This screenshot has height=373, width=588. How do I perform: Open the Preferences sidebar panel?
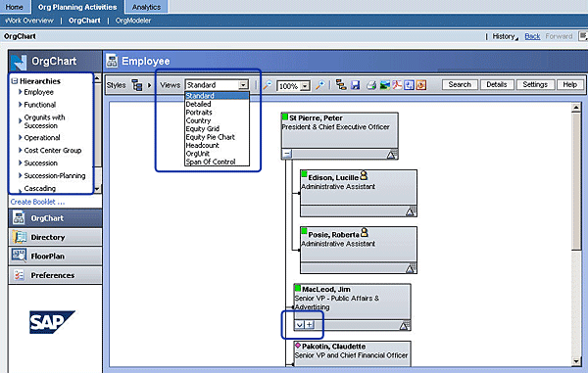pyautogui.click(x=55, y=275)
